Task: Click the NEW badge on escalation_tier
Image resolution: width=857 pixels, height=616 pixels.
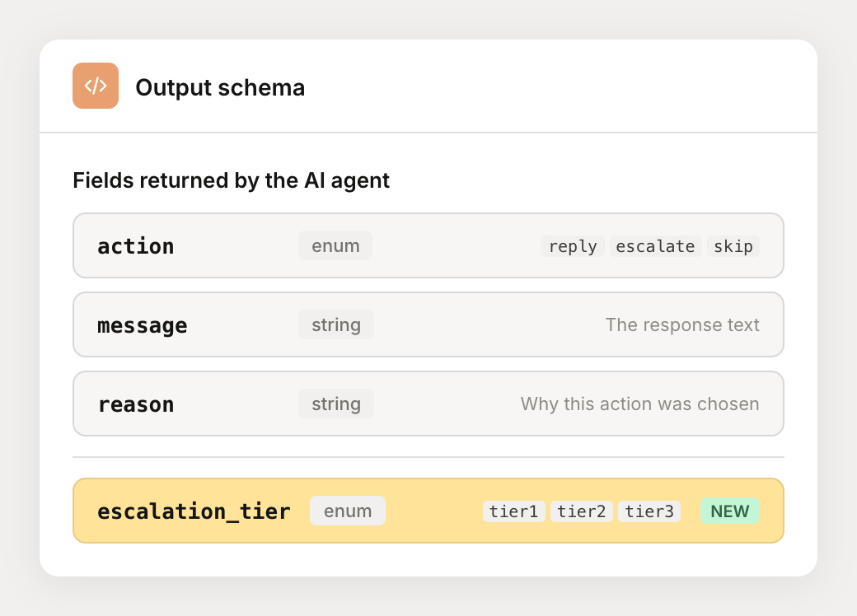Action: (730, 511)
